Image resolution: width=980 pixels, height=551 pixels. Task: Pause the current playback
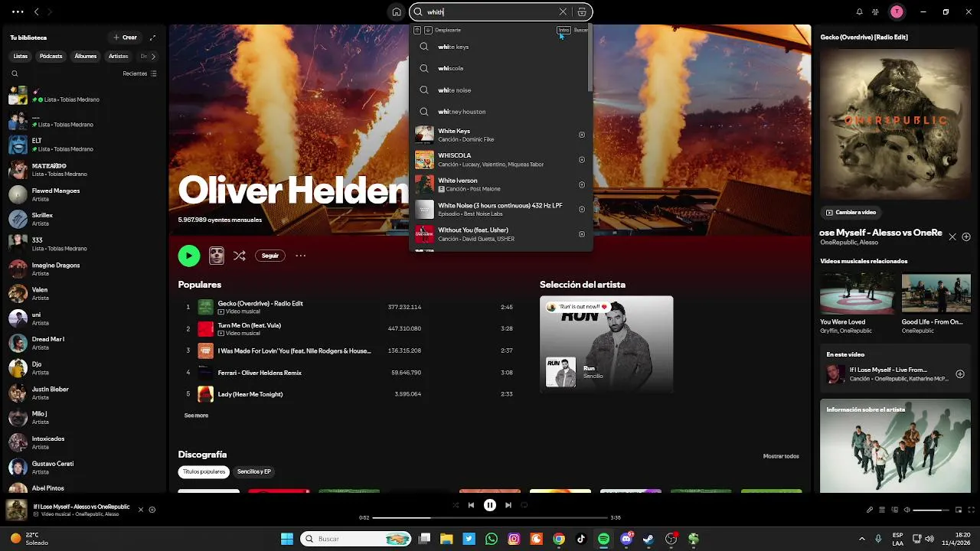point(490,505)
